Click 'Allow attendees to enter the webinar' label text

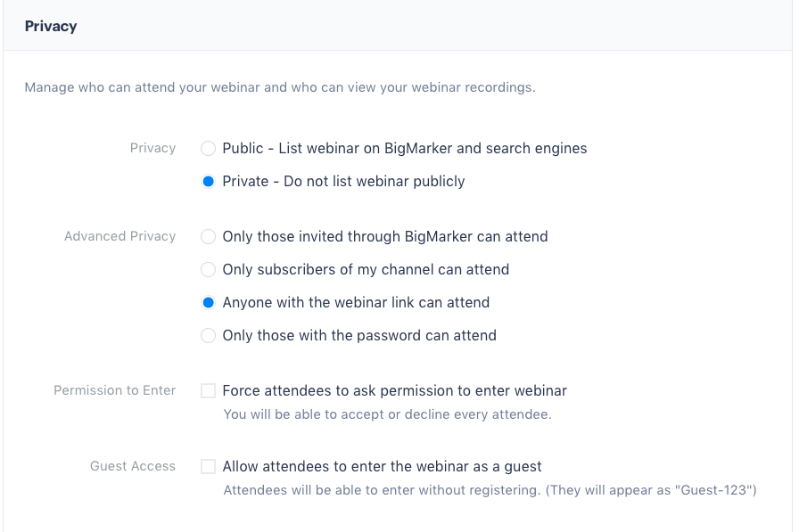[x=383, y=467]
